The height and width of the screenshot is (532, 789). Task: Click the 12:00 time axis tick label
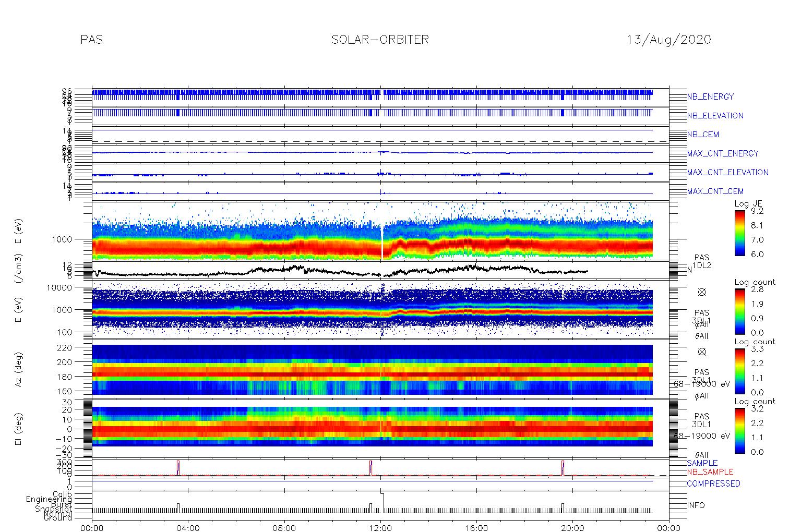380,527
